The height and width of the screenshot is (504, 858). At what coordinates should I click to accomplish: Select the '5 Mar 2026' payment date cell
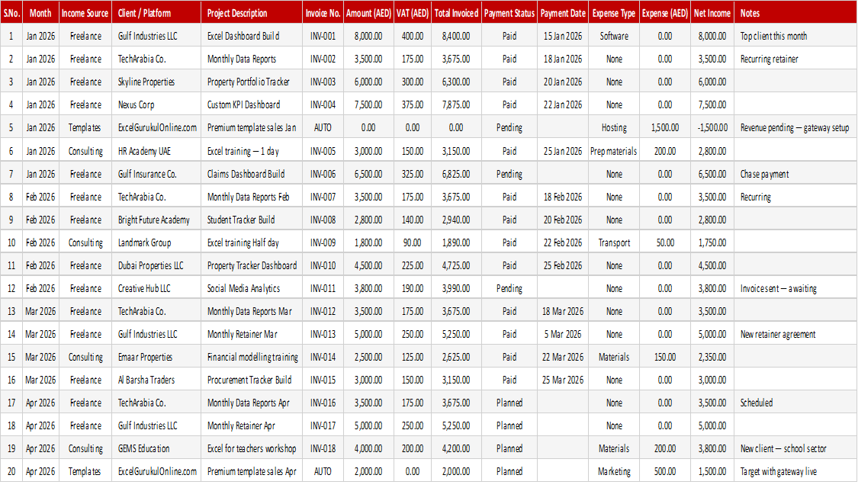(x=563, y=335)
